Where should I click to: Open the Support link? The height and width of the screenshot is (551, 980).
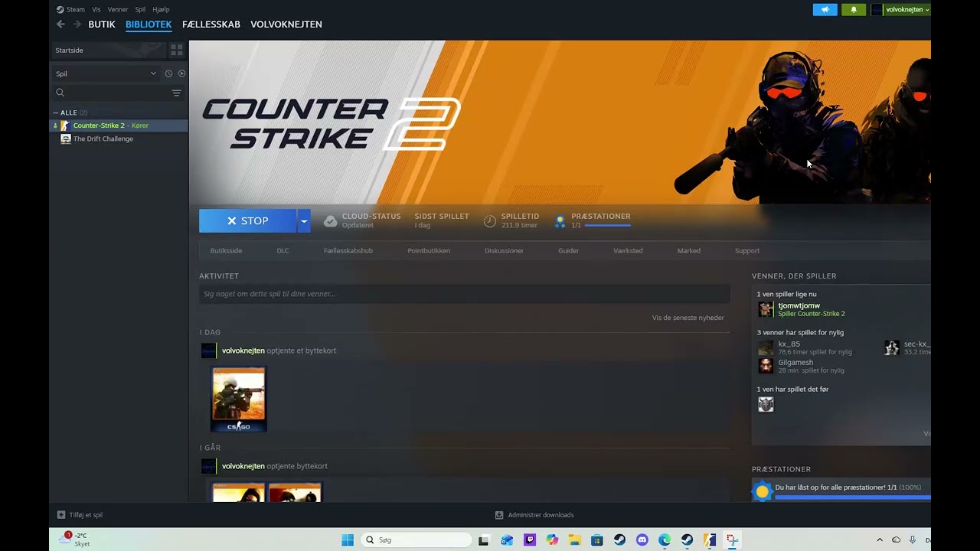747,251
